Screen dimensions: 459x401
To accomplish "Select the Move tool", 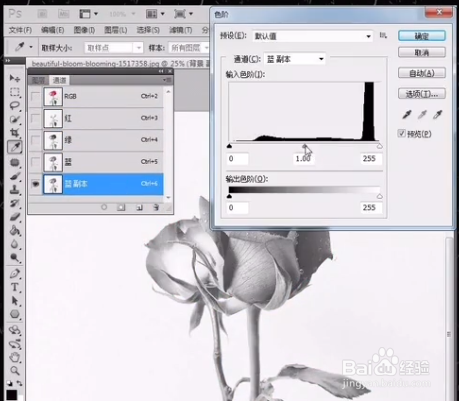I will [15, 78].
